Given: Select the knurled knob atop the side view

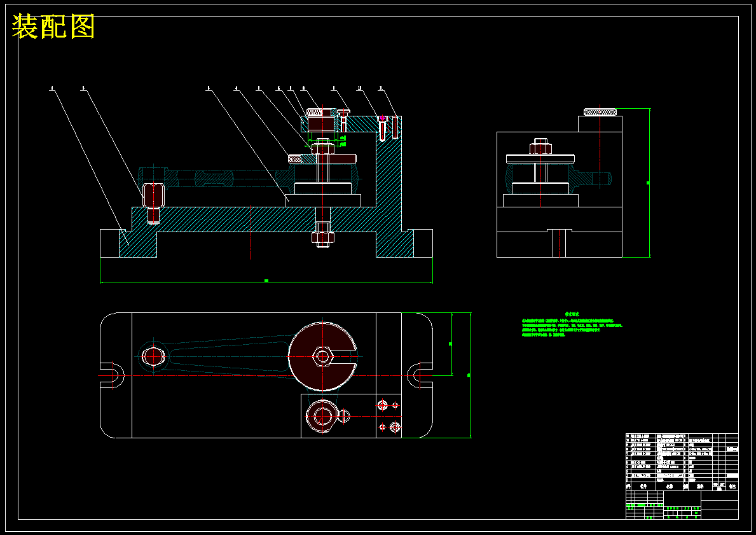Looking at the screenshot, I should pos(600,113).
